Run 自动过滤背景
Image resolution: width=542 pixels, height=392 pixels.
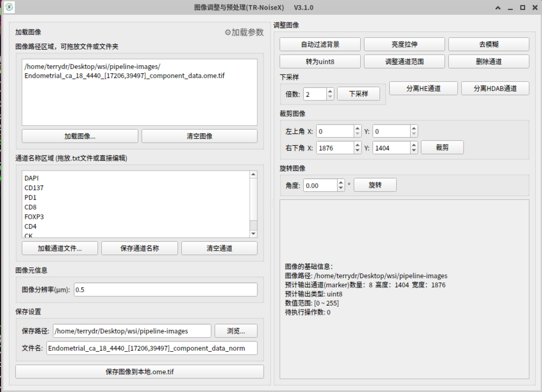(320, 44)
